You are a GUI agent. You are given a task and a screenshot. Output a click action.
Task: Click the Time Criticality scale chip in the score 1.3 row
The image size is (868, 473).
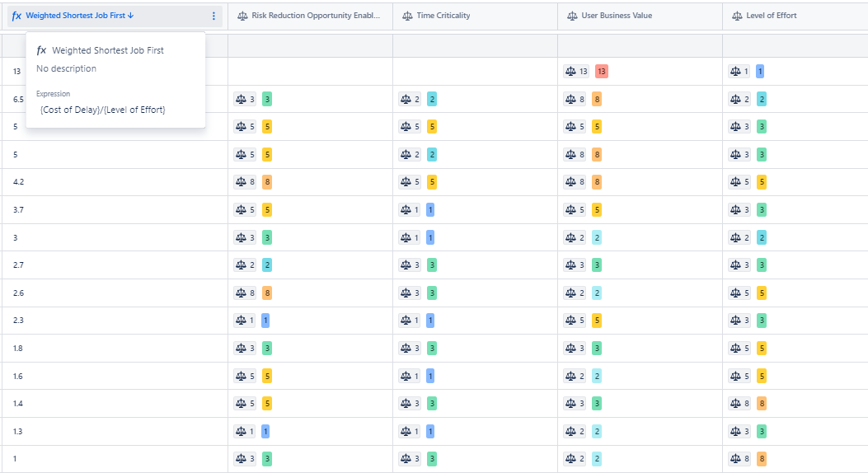click(x=410, y=431)
